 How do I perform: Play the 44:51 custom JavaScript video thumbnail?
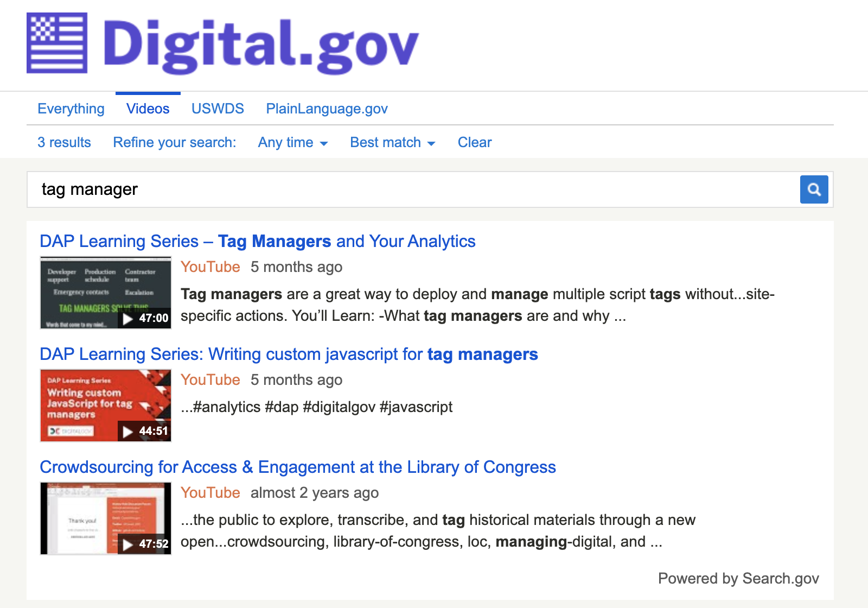106,406
